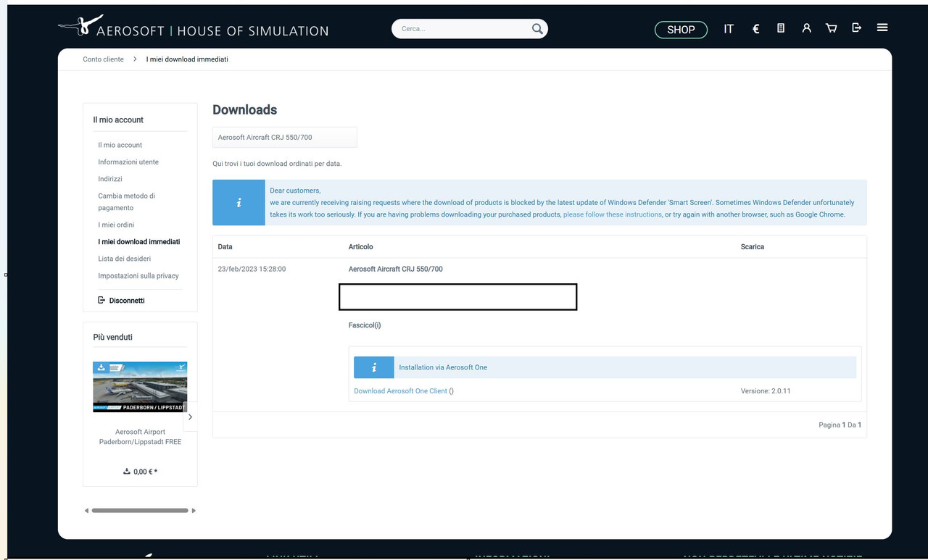Click the Data column header
Screen dimensions: 928x560
(225, 247)
